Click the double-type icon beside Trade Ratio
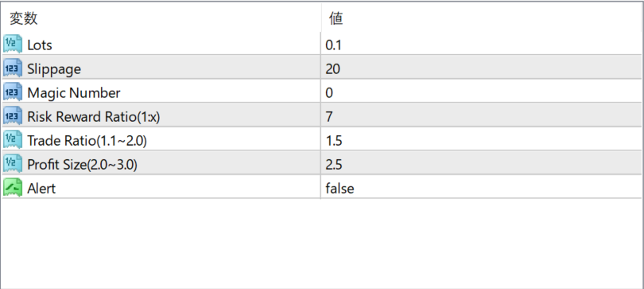 point(13,140)
